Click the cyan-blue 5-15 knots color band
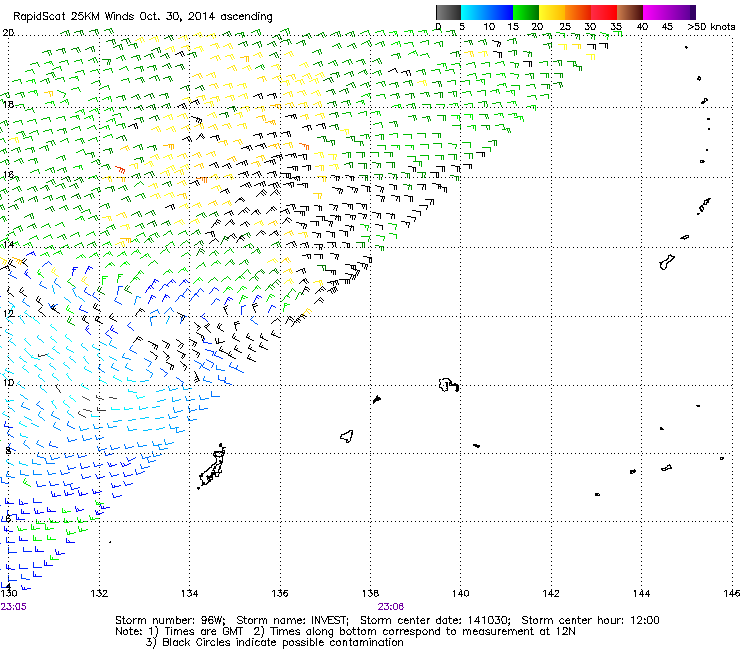This screenshot has width=740, height=650. 487,12
